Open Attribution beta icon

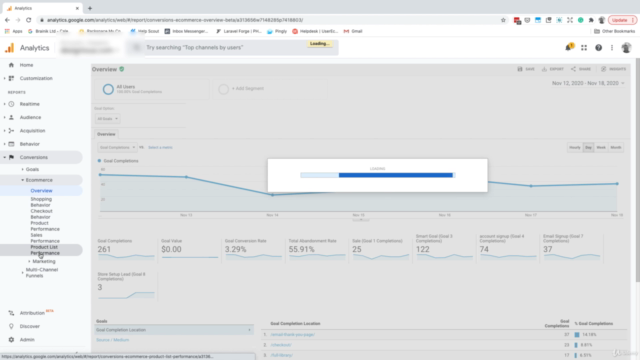coord(11,313)
